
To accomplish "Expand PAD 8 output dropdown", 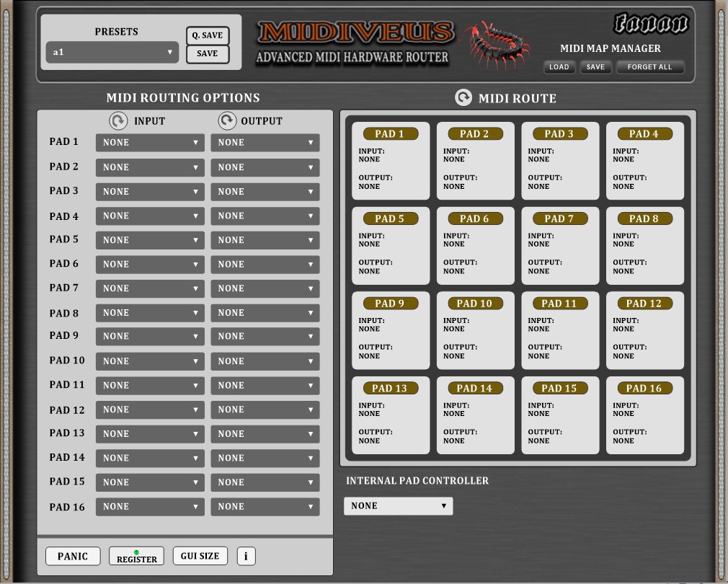I will click(265, 313).
